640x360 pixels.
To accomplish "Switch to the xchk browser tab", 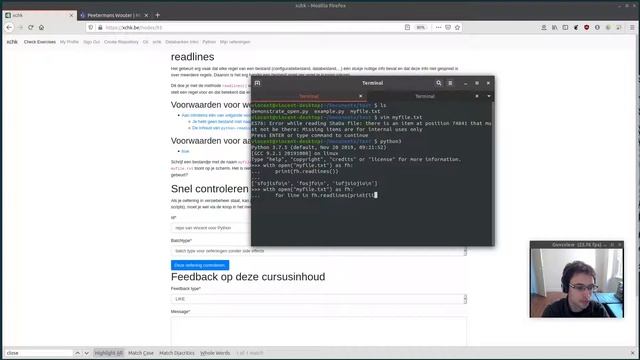I will [39, 15].
